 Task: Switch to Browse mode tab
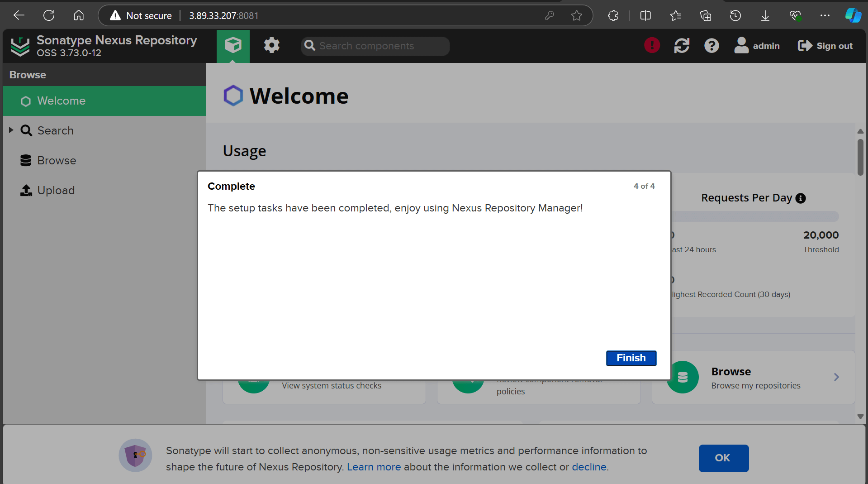pos(233,45)
